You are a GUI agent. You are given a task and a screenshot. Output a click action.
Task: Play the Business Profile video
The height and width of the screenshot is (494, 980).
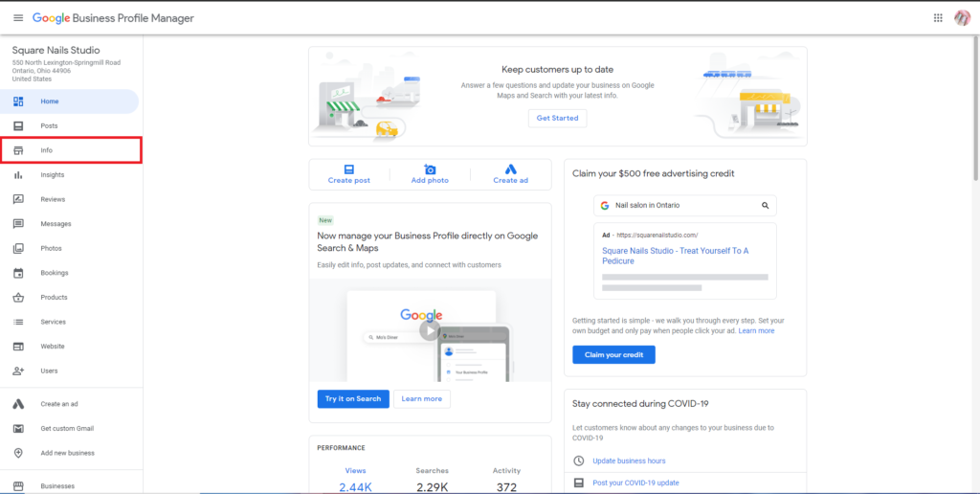point(430,330)
